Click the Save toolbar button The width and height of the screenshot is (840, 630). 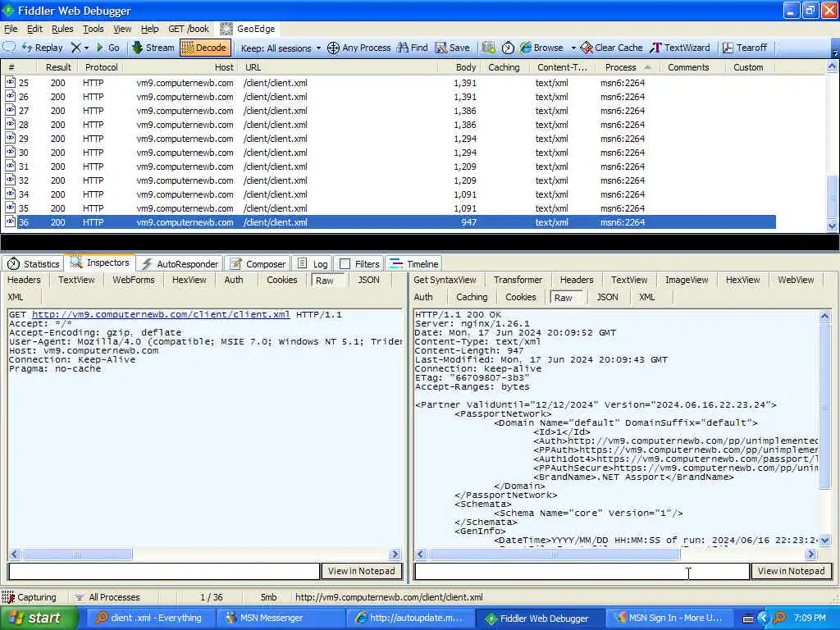pos(453,48)
